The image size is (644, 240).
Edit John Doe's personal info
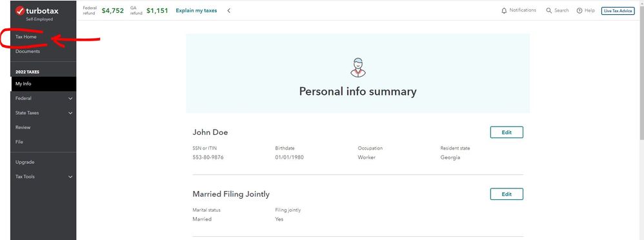tap(507, 132)
